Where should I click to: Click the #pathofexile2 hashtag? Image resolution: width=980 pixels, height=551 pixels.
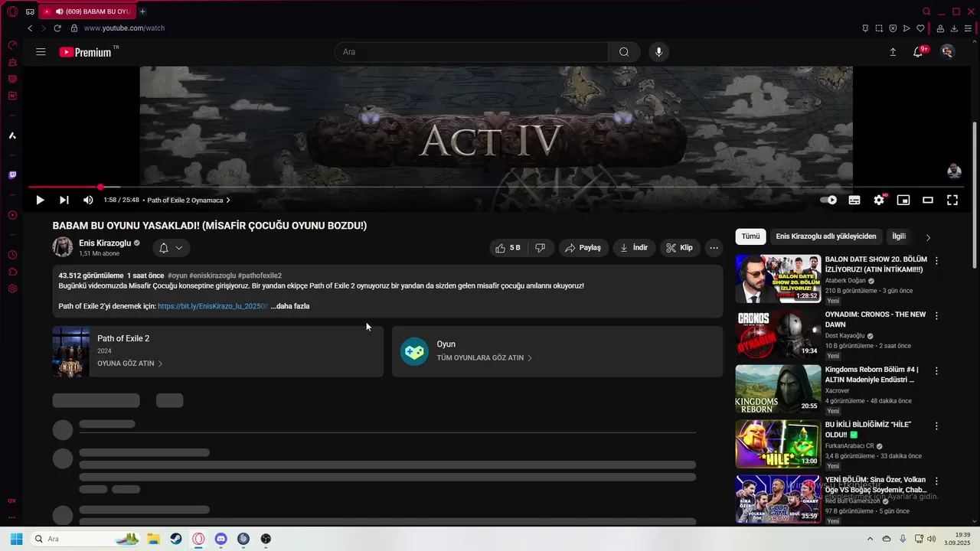click(x=260, y=275)
